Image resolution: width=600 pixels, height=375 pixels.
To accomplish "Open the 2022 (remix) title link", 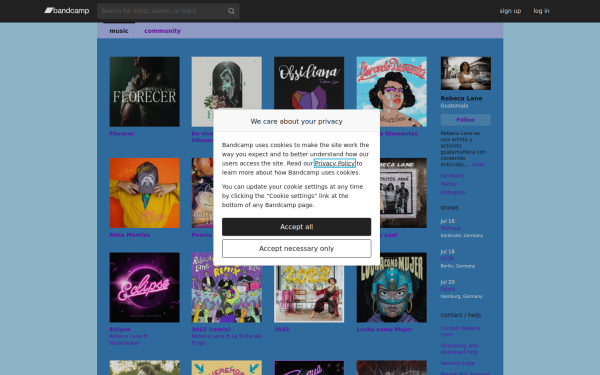I will (x=211, y=329).
